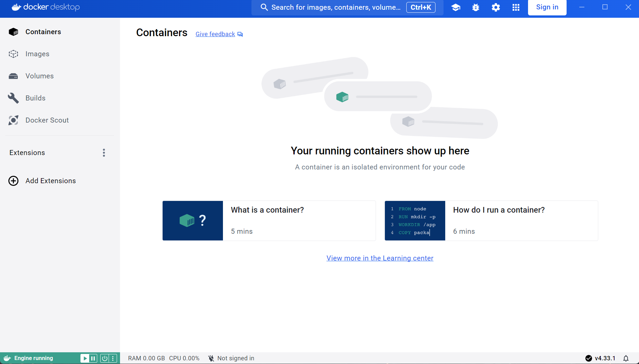Screen dimensions: 639x364
Task: Click the question mark container thumbnail
Action: coord(193,221)
